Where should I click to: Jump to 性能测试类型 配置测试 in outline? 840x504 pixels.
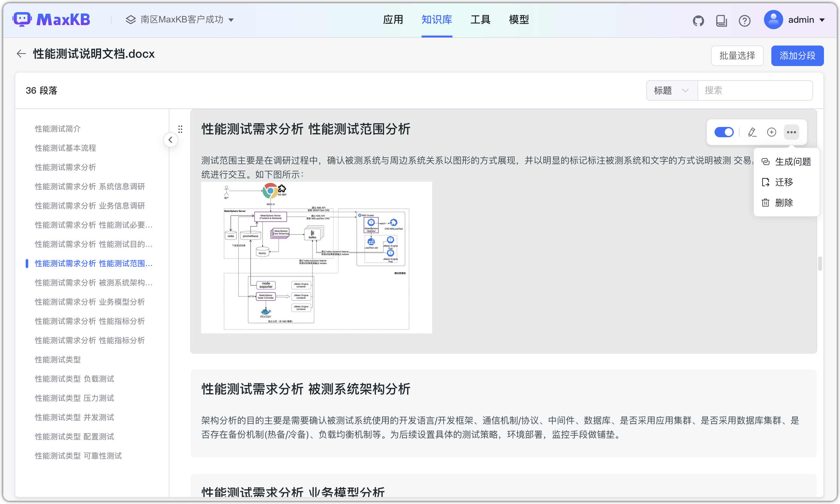(74, 437)
